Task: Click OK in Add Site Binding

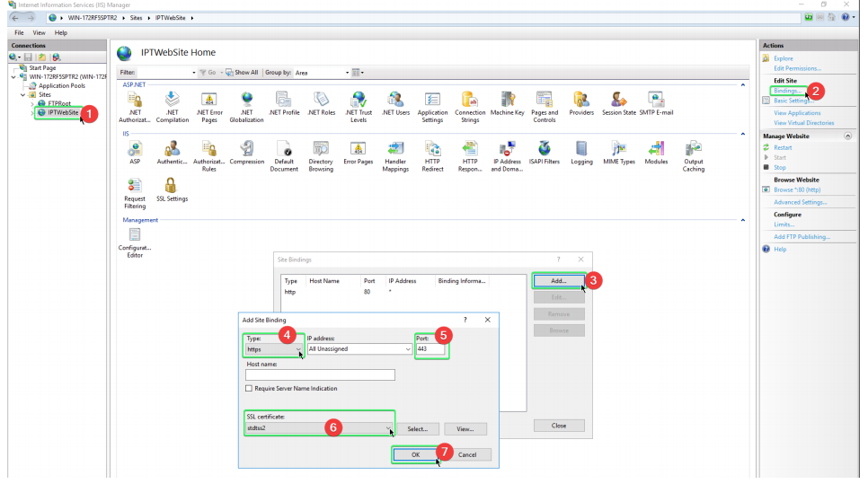Action: [x=415, y=454]
